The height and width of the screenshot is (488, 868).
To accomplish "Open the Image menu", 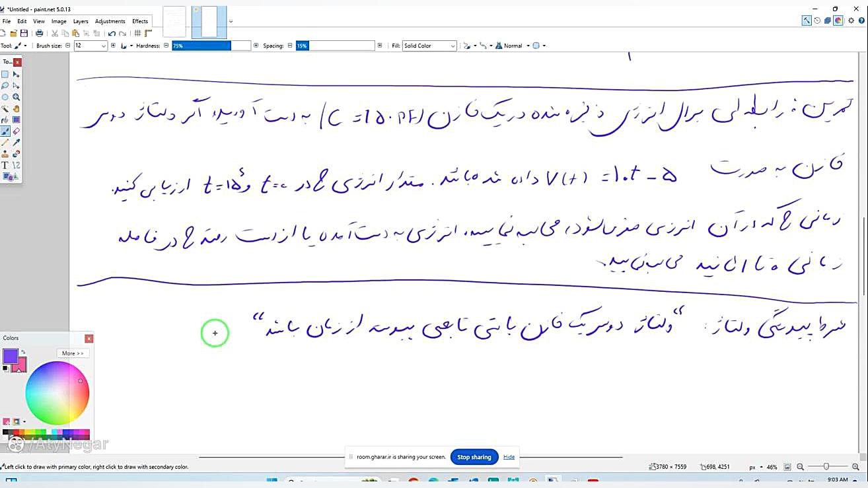I will (x=59, y=21).
